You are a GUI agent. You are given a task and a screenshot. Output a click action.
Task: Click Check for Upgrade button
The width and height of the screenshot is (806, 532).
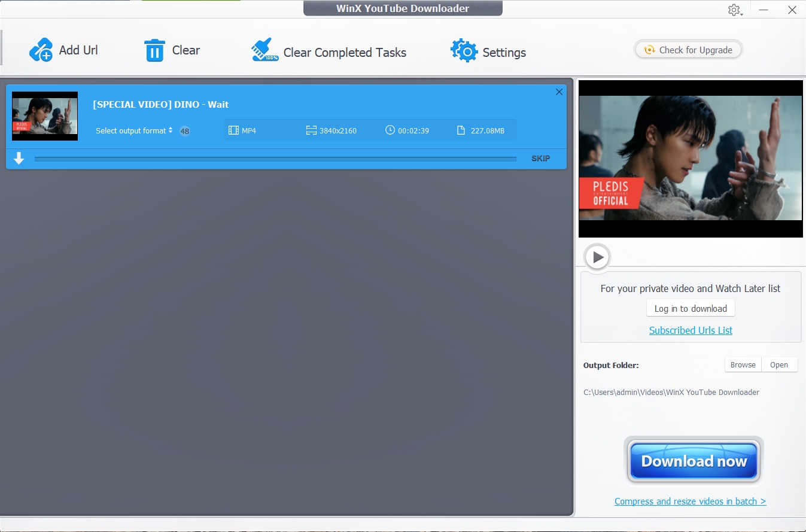tap(688, 50)
